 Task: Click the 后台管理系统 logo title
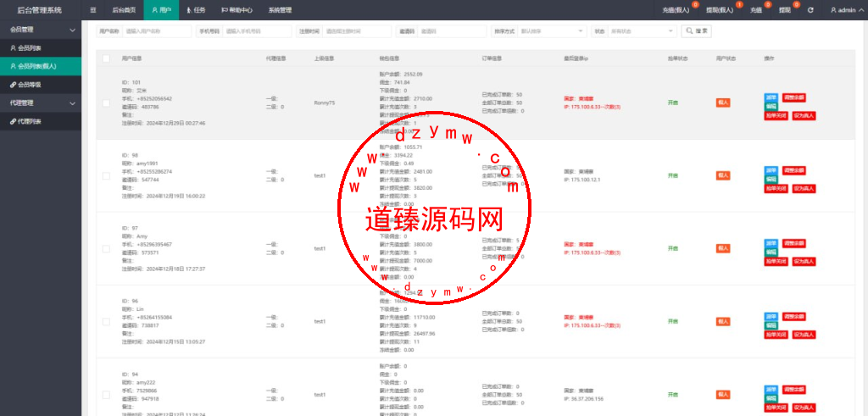[x=40, y=10]
